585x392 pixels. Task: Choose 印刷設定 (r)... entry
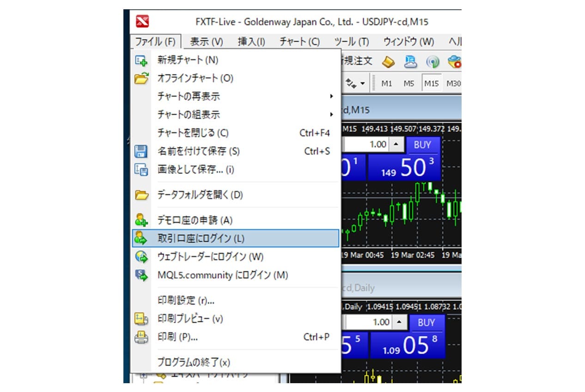[x=236, y=301]
